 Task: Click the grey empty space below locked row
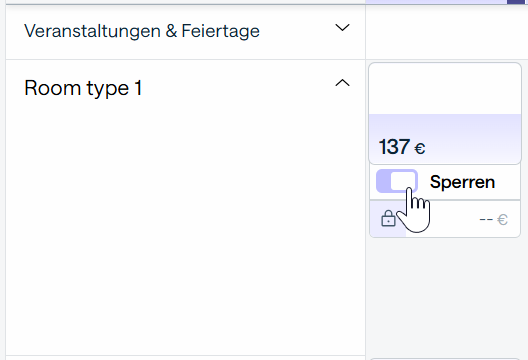tap(447, 296)
